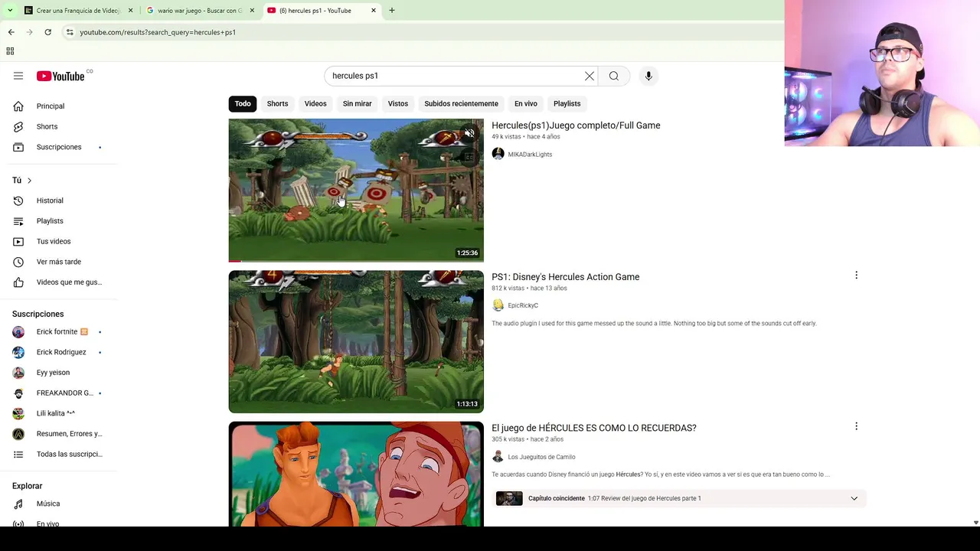Click the red preview progress bar of first video
This screenshot has height=551, width=980.
(x=234, y=261)
